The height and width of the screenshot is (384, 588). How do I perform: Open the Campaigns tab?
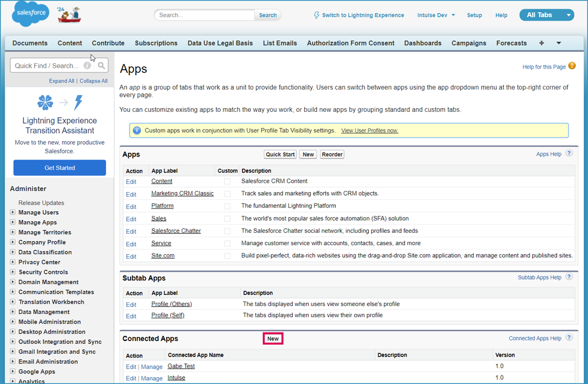pyautogui.click(x=469, y=43)
